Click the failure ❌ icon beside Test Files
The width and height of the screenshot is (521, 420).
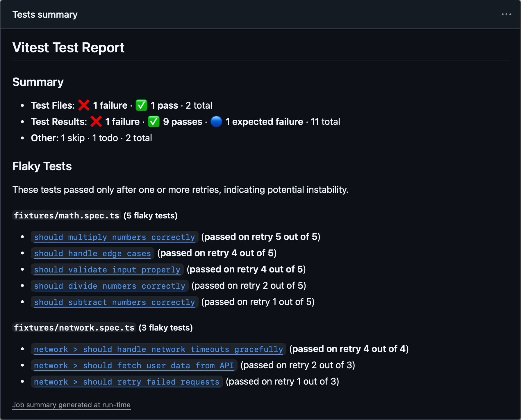click(83, 105)
